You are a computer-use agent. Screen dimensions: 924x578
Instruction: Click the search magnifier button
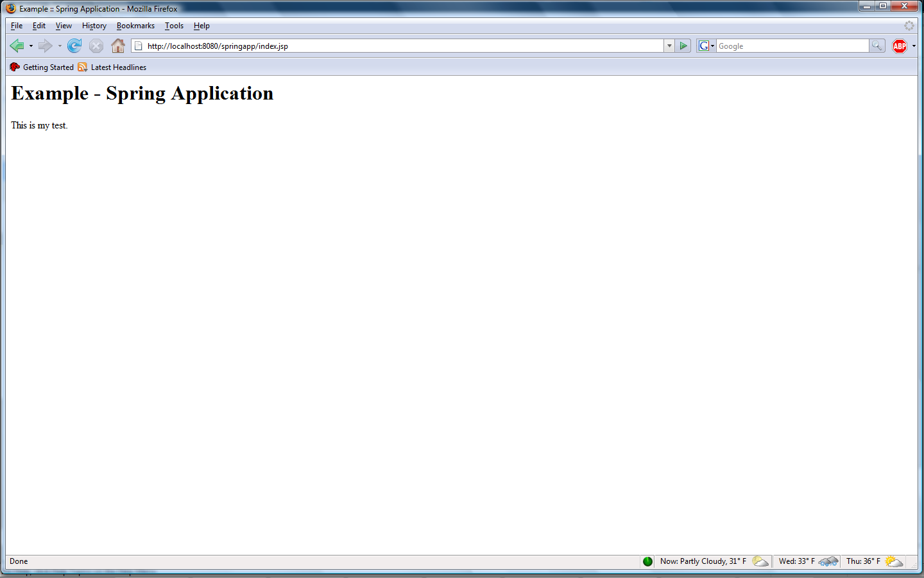click(x=877, y=46)
